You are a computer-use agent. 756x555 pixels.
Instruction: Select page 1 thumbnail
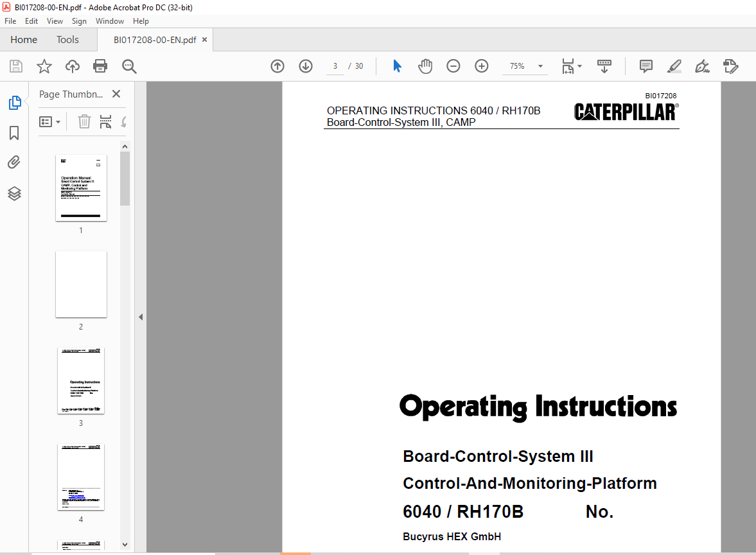(x=81, y=188)
